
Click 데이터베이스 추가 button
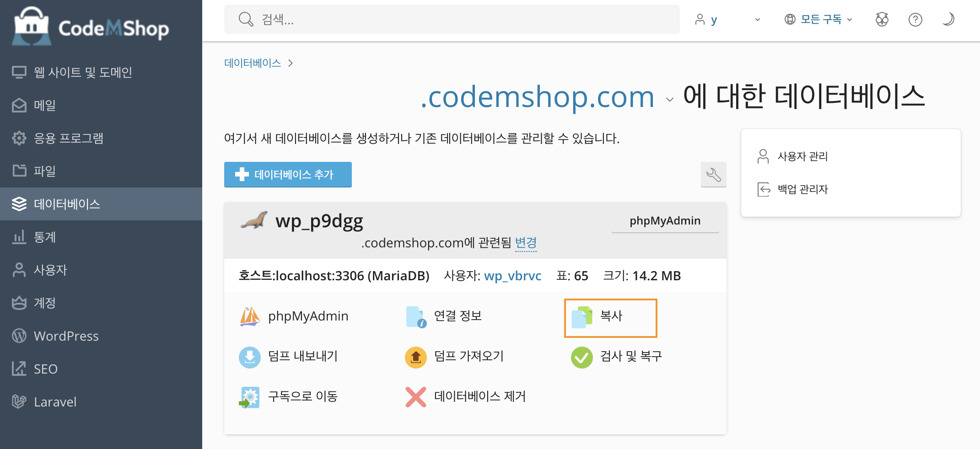(x=288, y=175)
